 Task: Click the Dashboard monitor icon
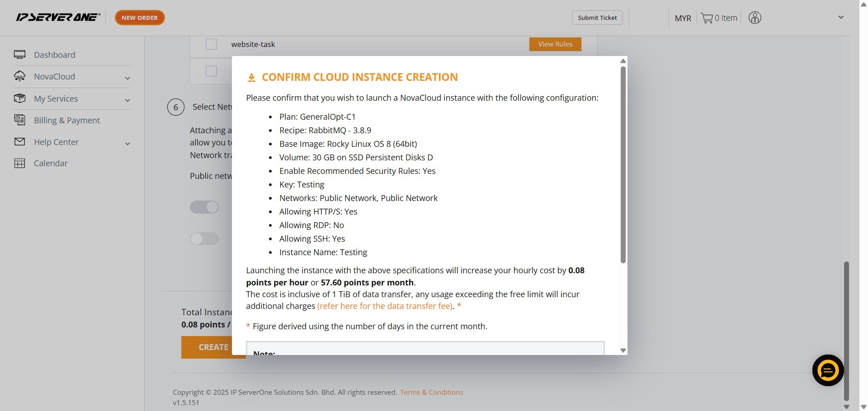pyautogui.click(x=19, y=55)
